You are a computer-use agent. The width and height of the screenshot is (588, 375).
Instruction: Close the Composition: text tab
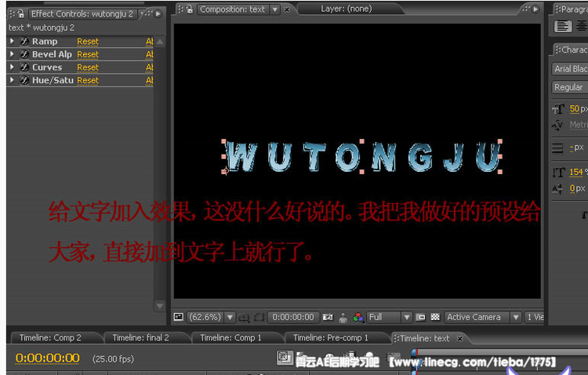tap(287, 9)
